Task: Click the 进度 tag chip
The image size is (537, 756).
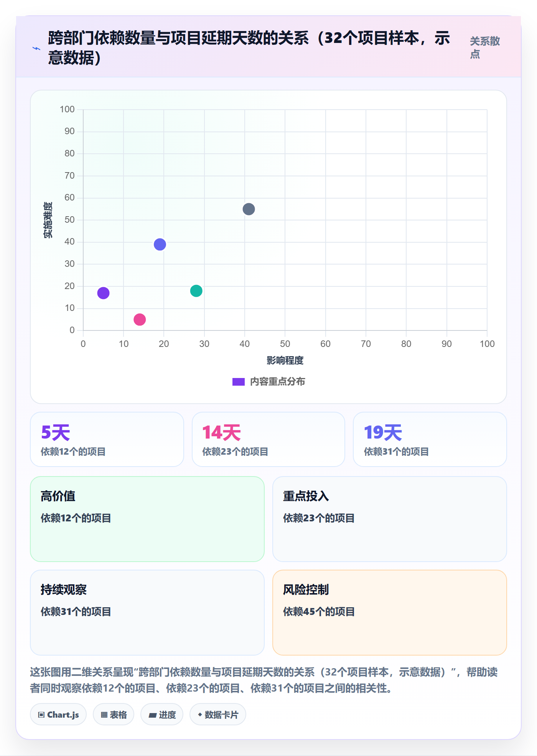Action: tap(162, 715)
